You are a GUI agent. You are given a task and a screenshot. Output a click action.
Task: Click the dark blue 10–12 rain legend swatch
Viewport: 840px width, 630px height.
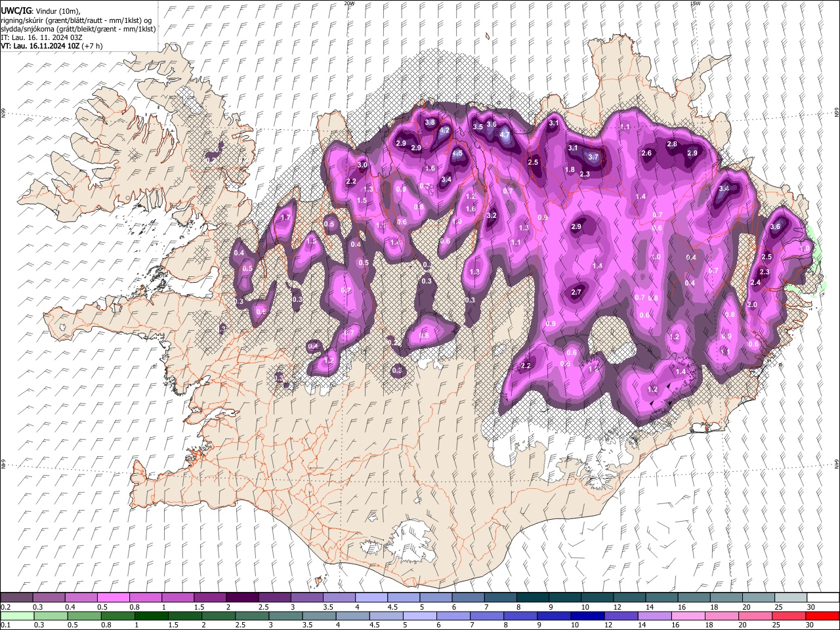click(x=587, y=616)
